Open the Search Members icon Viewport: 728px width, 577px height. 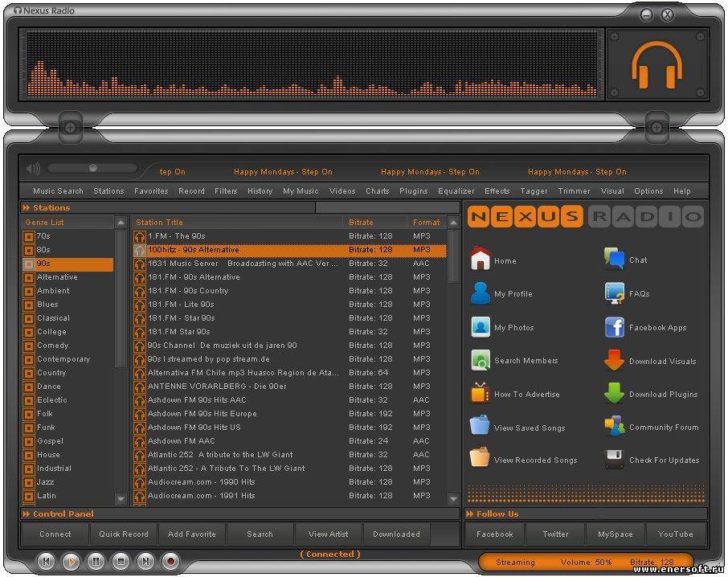click(x=480, y=360)
